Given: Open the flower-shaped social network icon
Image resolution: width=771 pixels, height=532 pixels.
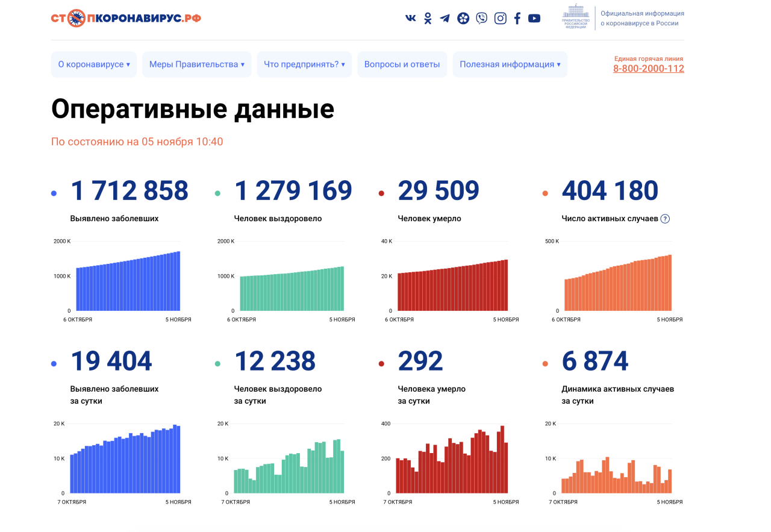Looking at the screenshot, I should click(x=463, y=18).
